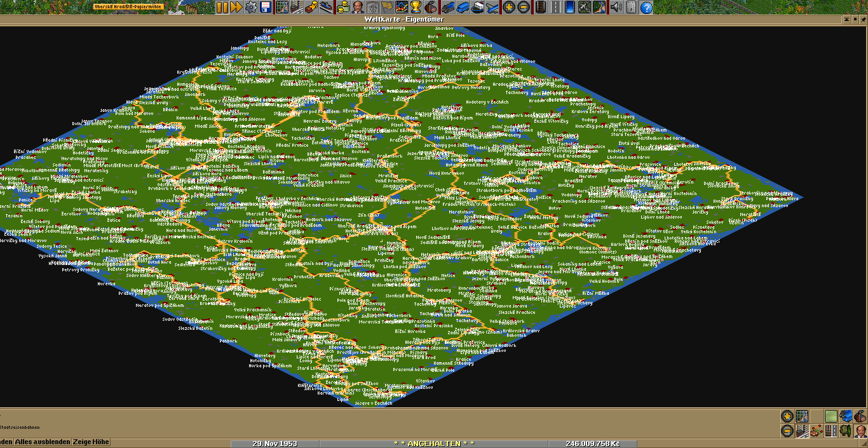
Task: Open the help question mark icon
Action: pos(646,7)
